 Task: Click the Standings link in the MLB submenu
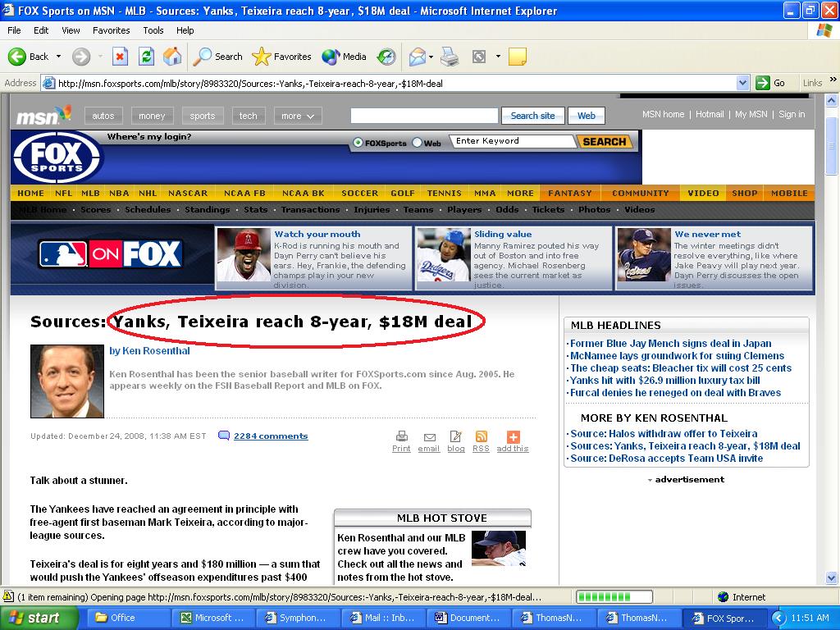coord(208,209)
